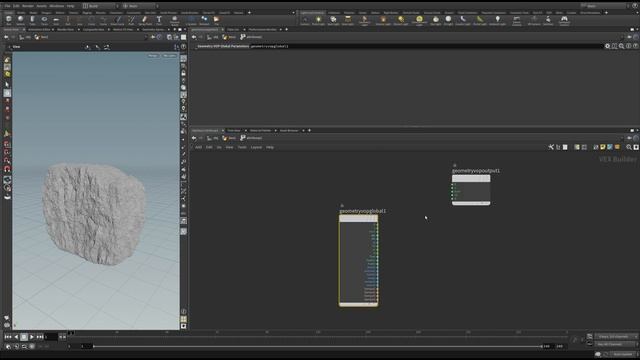This screenshot has height=360, width=640.
Task: Switch to the Material Palette tab
Action: pyautogui.click(x=260, y=130)
